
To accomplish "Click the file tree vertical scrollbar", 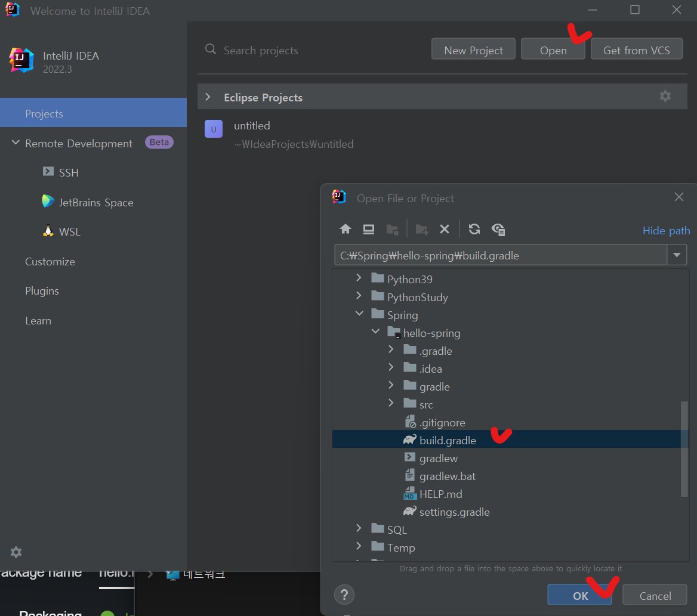I will click(684, 448).
